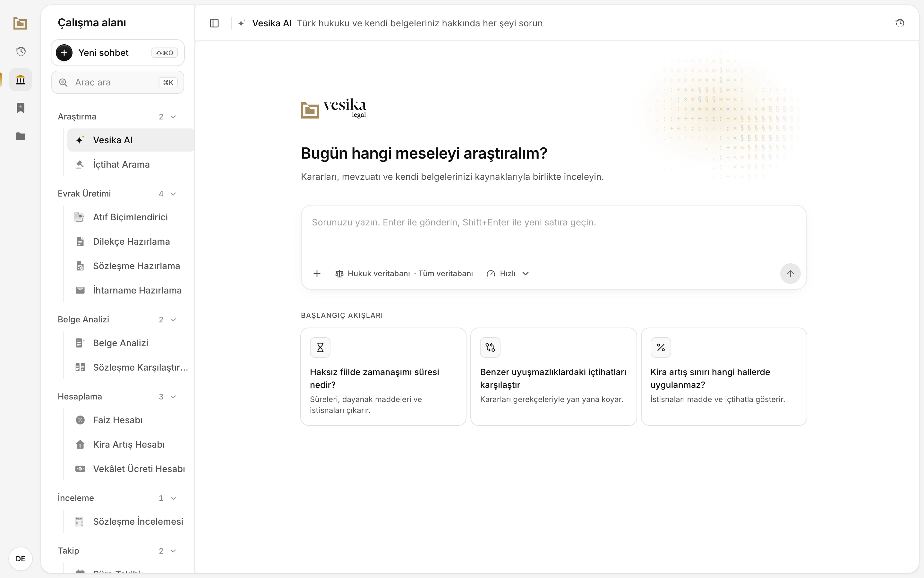Collapse the Evrak Üretimi section
924x578 pixels.
[173, 194]
